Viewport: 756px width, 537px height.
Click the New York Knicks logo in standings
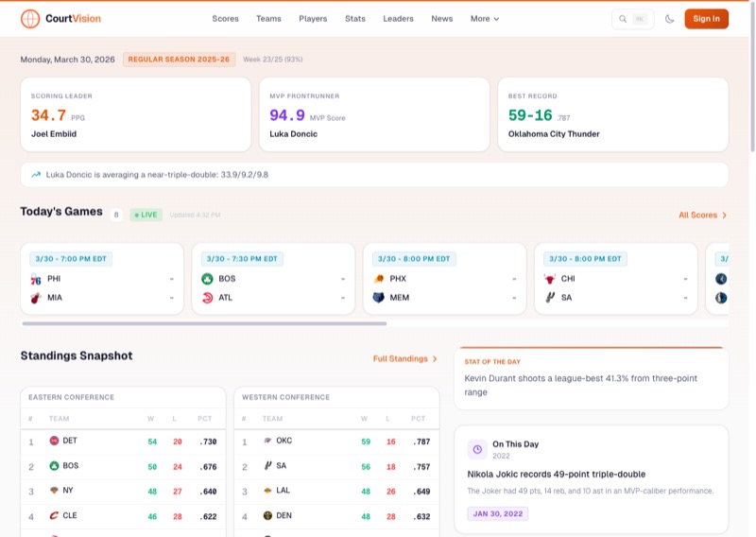tap(54, 490)
